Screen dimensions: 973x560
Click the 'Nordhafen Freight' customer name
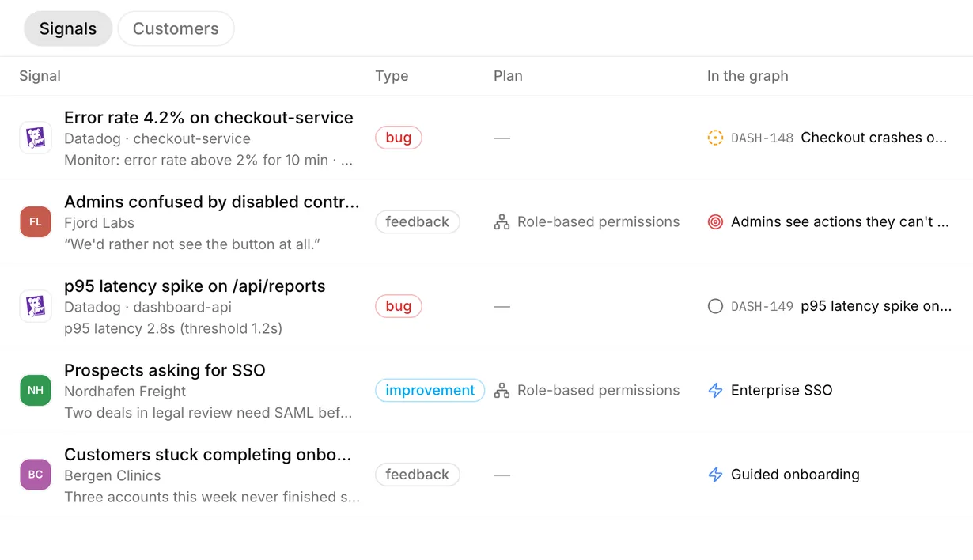[125, 392]
